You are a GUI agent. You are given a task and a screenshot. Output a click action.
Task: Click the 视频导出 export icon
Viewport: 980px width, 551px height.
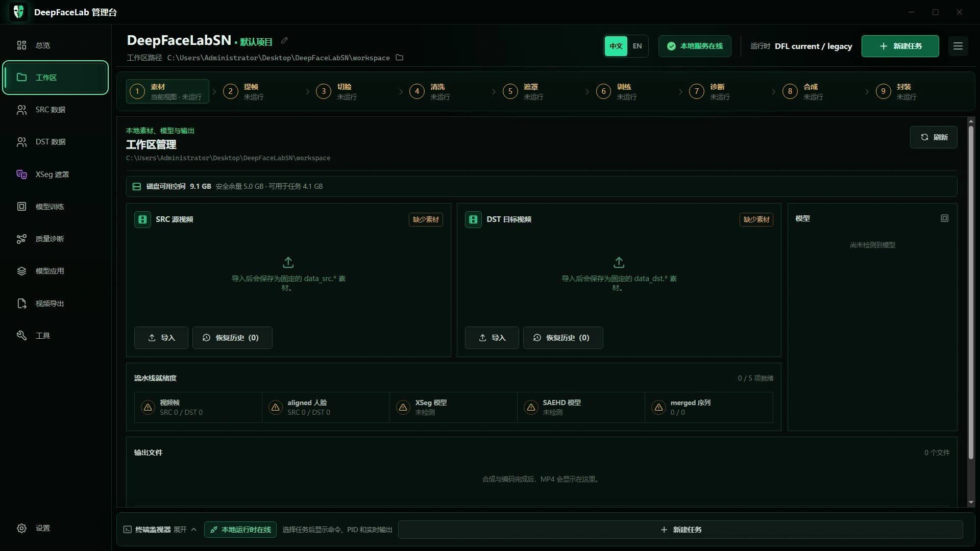(x=21, y=304)
